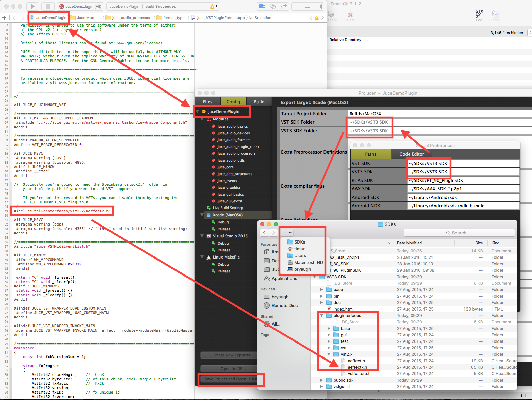532x400 pixels.
Task: Edit the AAX SDK path in Global Preferences
Action: (463, 189)
